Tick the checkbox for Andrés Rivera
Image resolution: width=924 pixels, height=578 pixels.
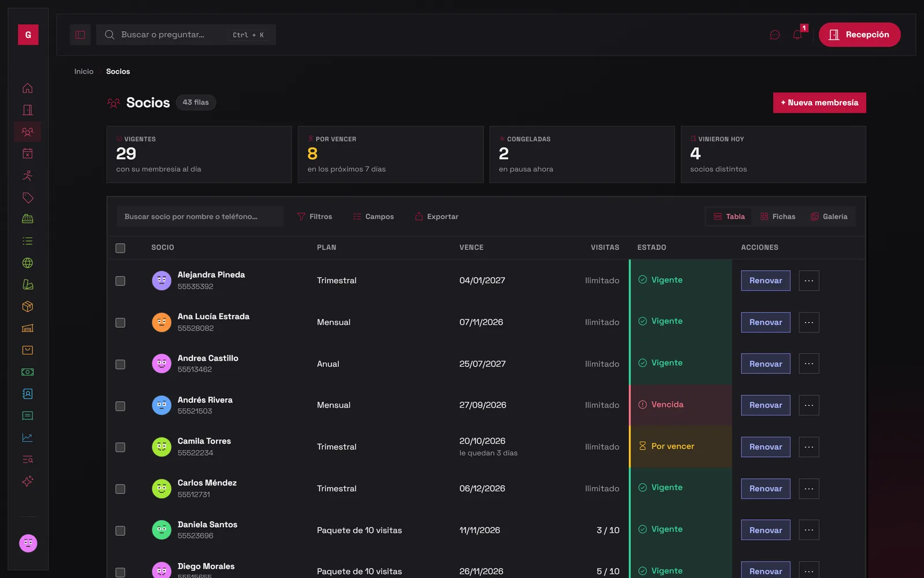coord(120,406)
